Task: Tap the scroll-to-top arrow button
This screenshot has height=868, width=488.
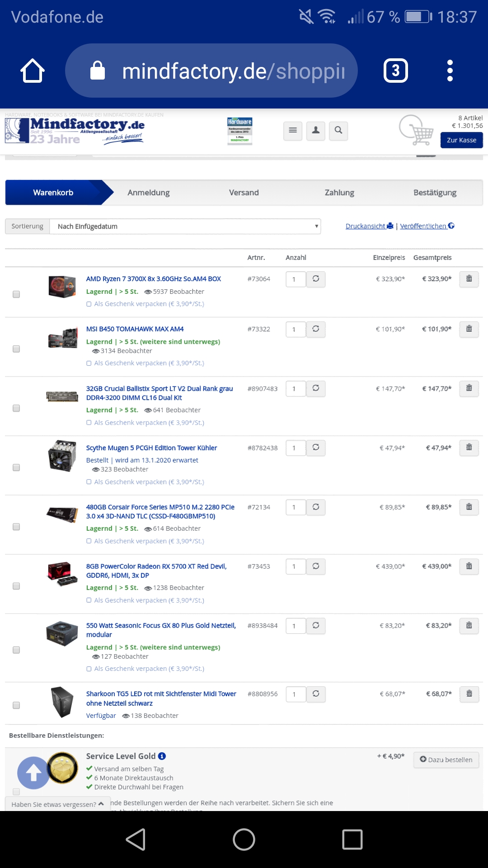Action: (x=33, y=773)
